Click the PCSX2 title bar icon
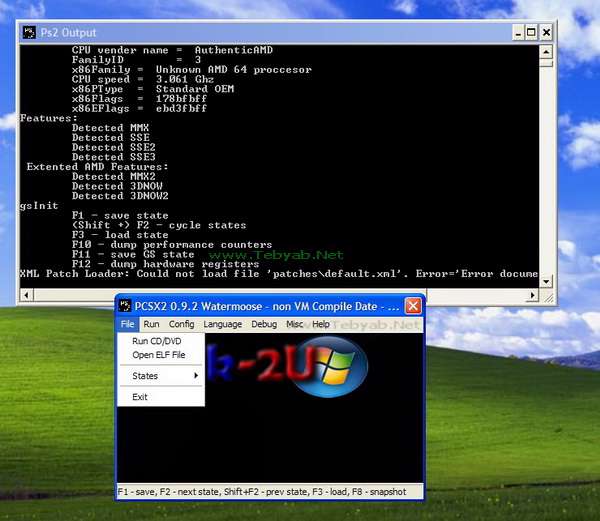Screen dimensions: 600x521 pyautogui.click(x=124, y=306)
